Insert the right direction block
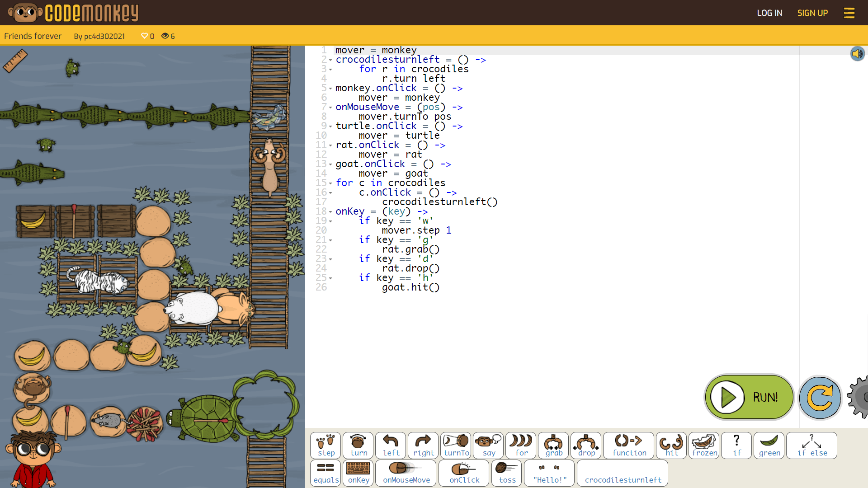The width and height of the screenshot is (868, 488). pos(423,446)
